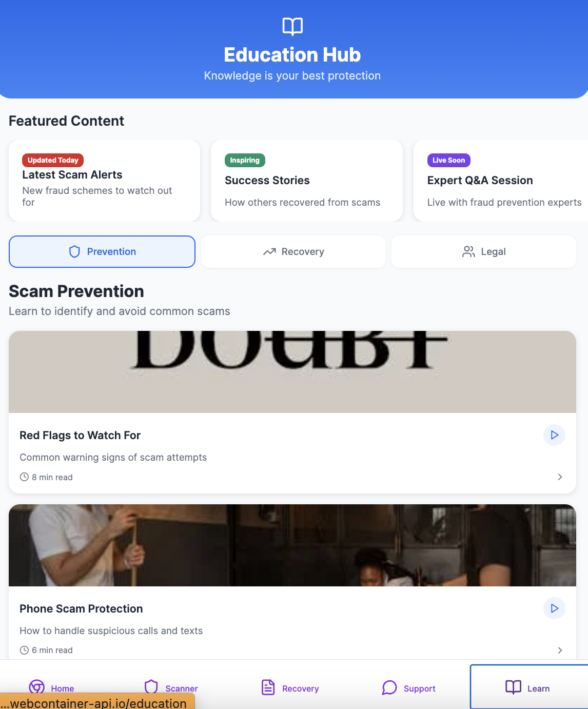The width and height of the screenshot is (588, 709).
Task: Click the Updated Today badge
Action: point(53,160)
